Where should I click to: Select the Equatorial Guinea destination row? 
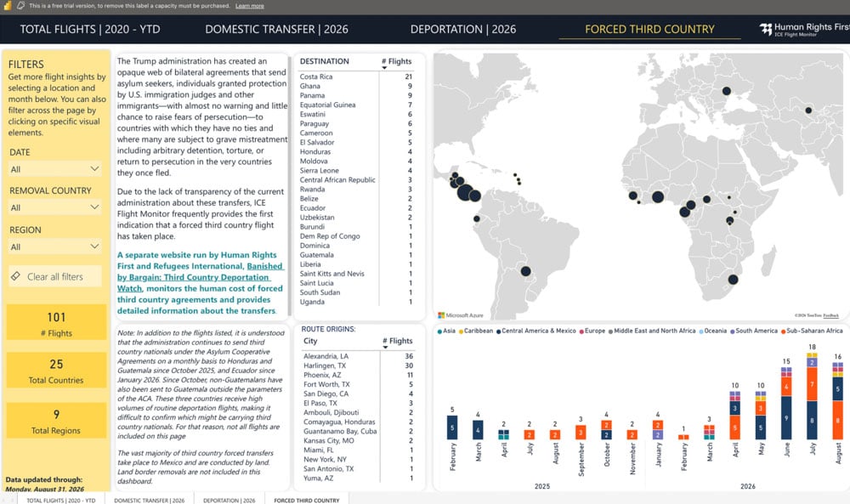pyautogui.click(x=356, y=105)
